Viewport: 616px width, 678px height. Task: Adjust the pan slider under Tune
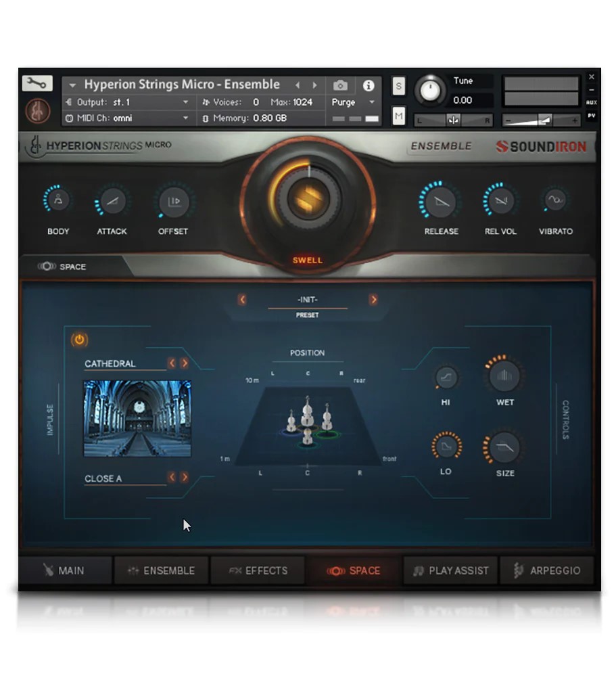453,120
